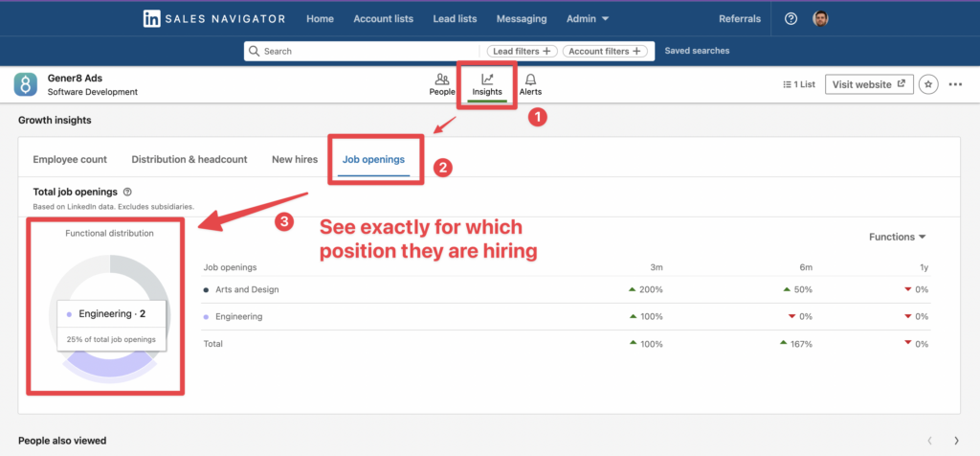Click the search magnifier icon

click(254, 52)
